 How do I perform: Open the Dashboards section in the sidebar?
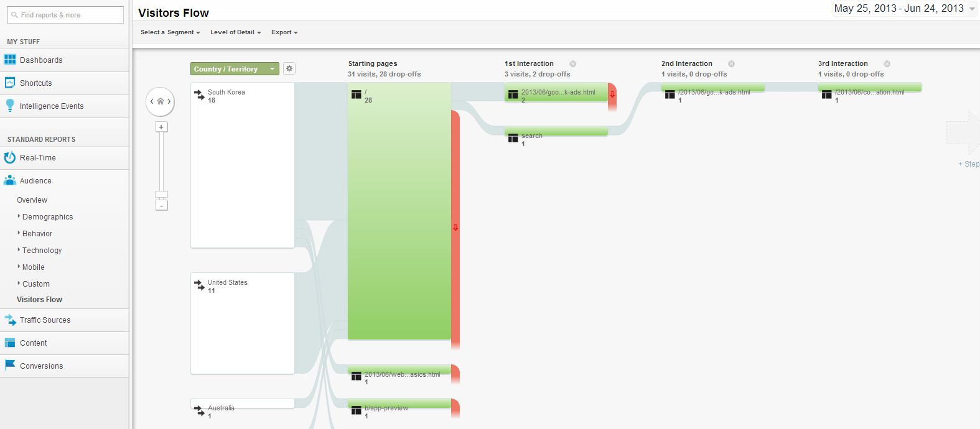click(x=41, y=60)
